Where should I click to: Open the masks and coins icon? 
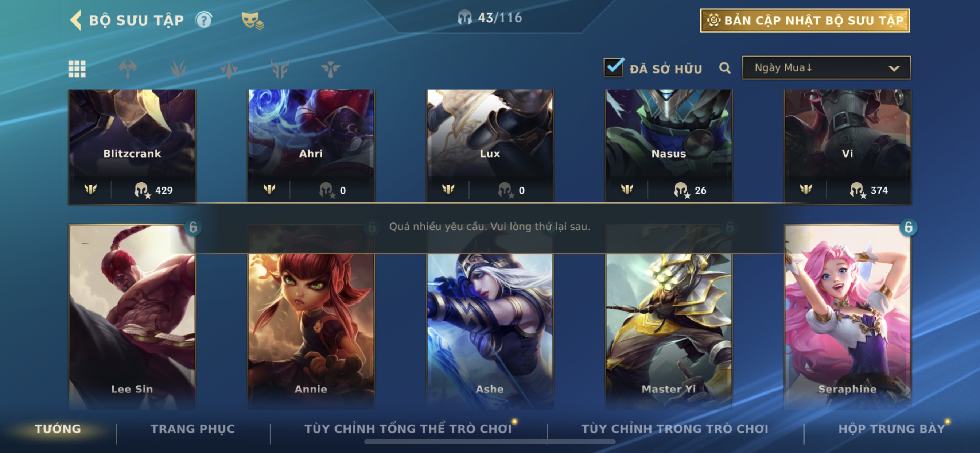[x=252, y=20]
